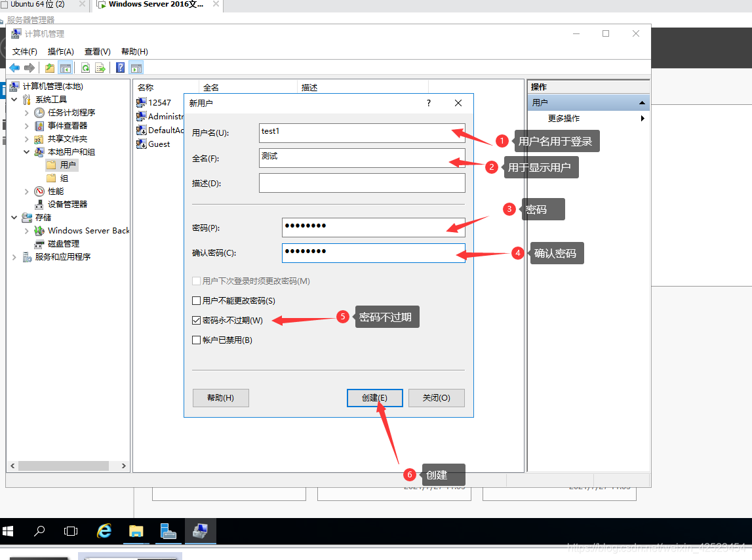
Task: Enable 用户不能更改密码 checkbox
Action: pos(196,301)
